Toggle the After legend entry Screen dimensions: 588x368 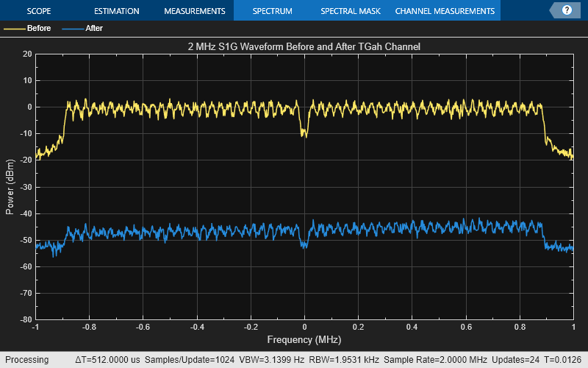pos(82,28)
